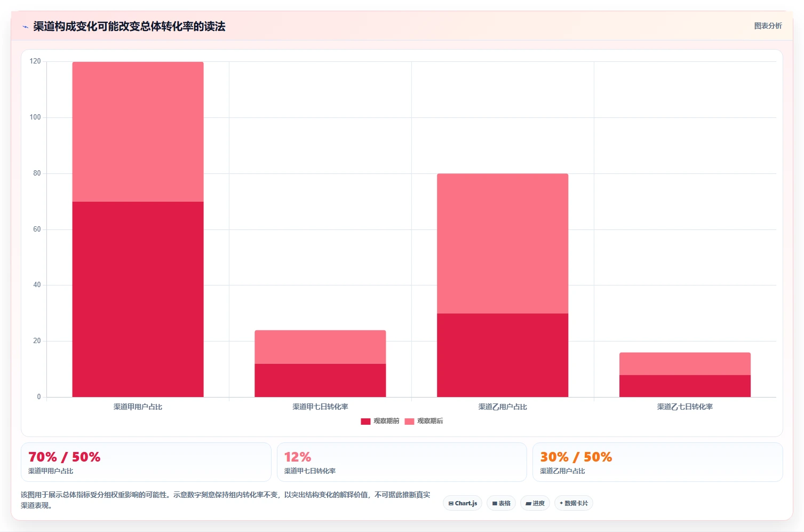Click the y-axis value 20
Viewport: 804px width, 532px height.
pyautogui.click(x=37, y=341)
